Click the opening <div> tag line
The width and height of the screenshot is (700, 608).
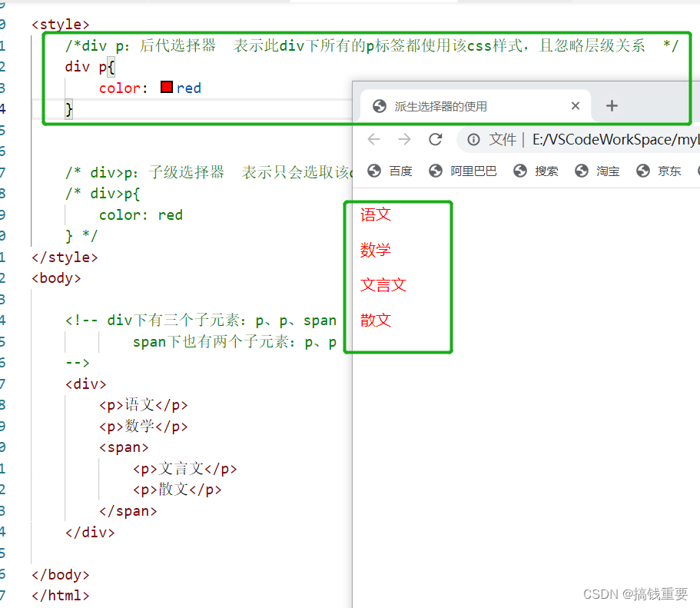coord(86,384)
